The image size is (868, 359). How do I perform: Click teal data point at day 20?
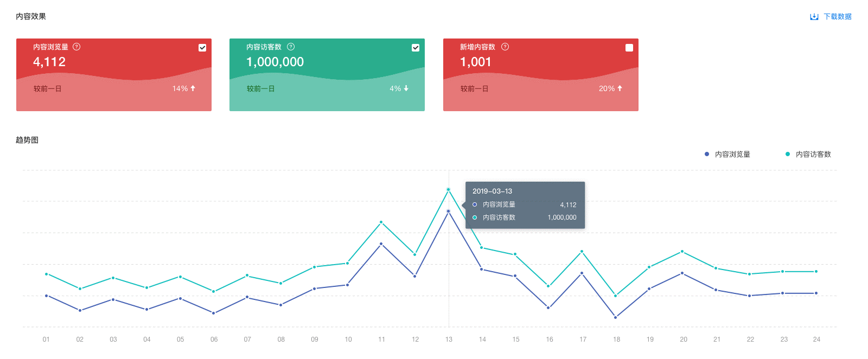click(682, 252)
